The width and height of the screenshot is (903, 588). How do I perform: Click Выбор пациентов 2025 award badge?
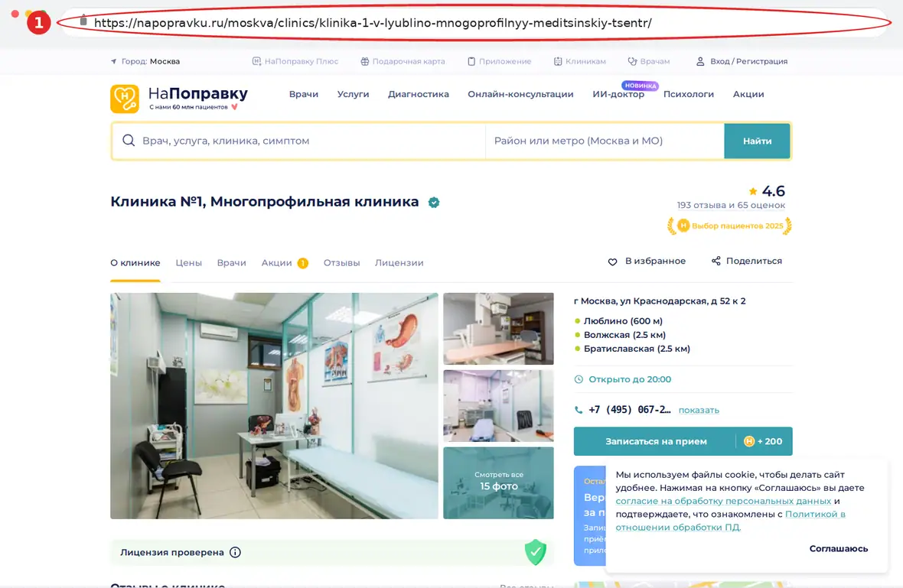(729, 226)
